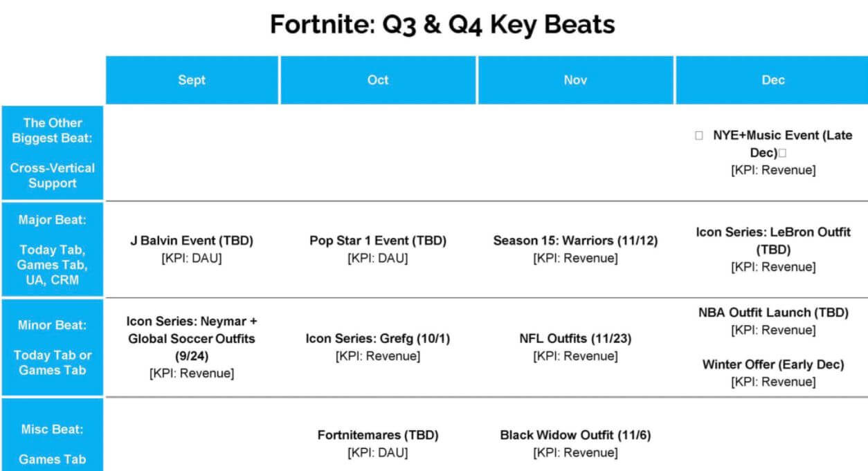The image size is (868, 471).
Task: Open the NBA Outfit Launch entry
Action: click(x=772, y=313)
